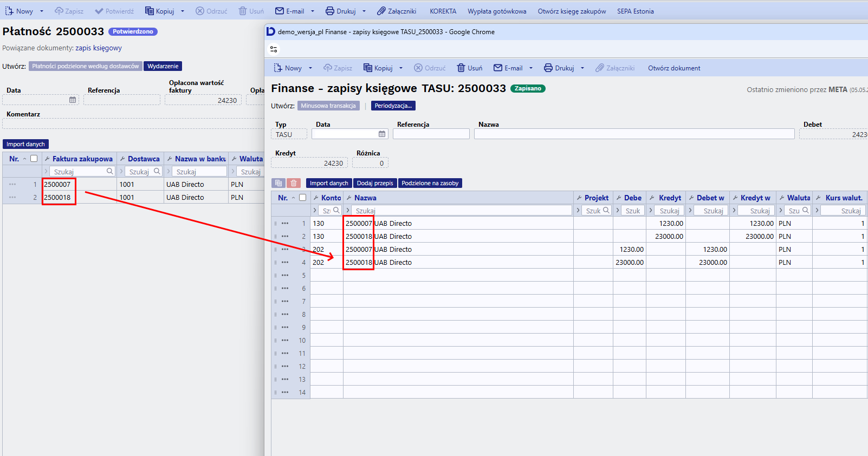Viewport: 868px width, 456px height.
Task: Expand Drukuj dropdown arrow in Finanse toolbar
Action: (x=582, y=68)
